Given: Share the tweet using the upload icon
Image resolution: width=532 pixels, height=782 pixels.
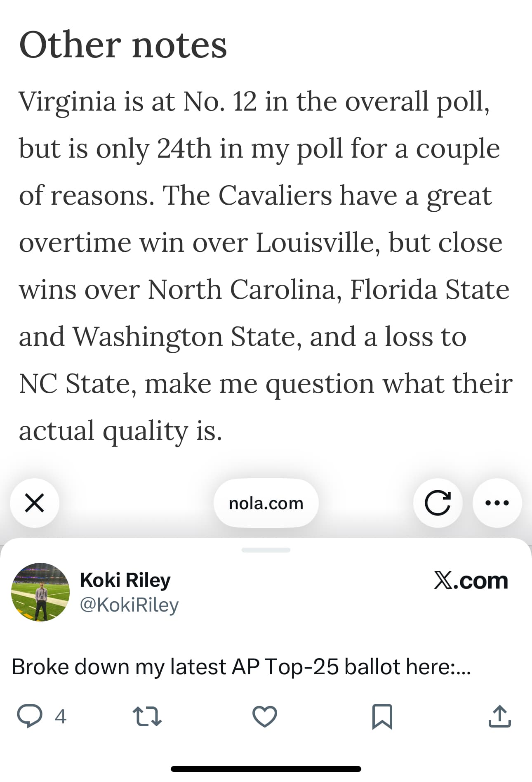Looking at the screenshot, I should click(499, 716).
